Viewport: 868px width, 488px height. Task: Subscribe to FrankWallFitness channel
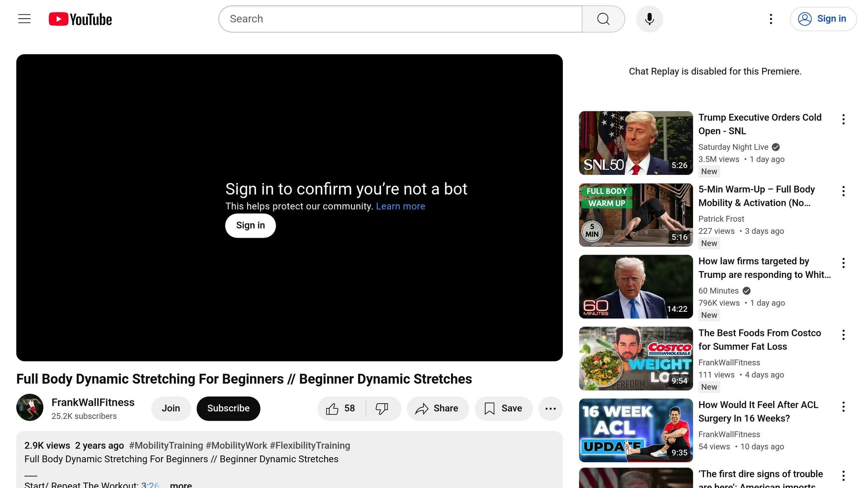tap(228, 408)
